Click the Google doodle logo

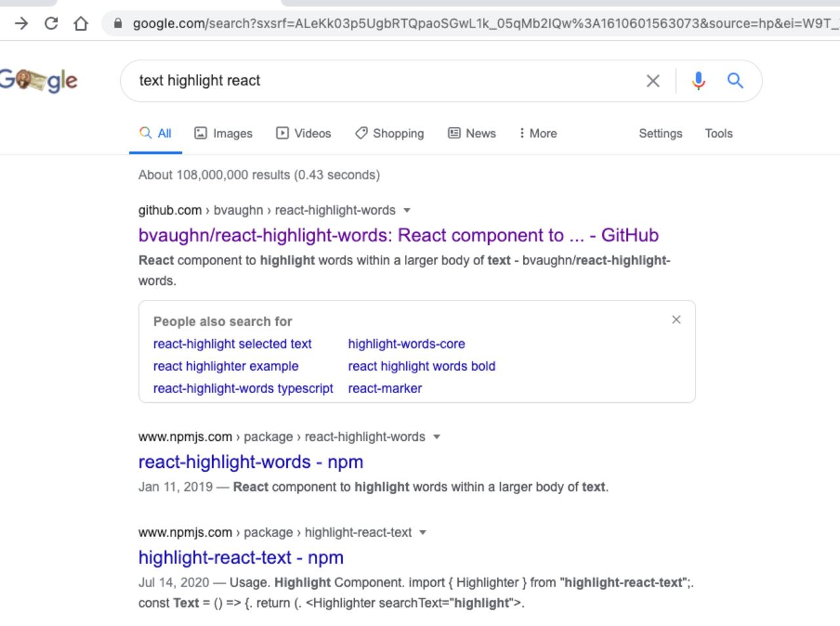pos(38,81)
